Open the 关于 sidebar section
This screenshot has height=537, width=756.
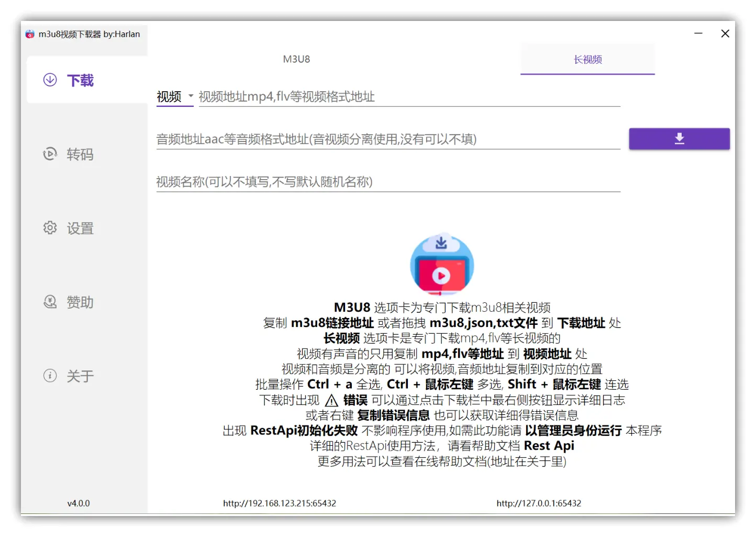(x=87, y=376)
